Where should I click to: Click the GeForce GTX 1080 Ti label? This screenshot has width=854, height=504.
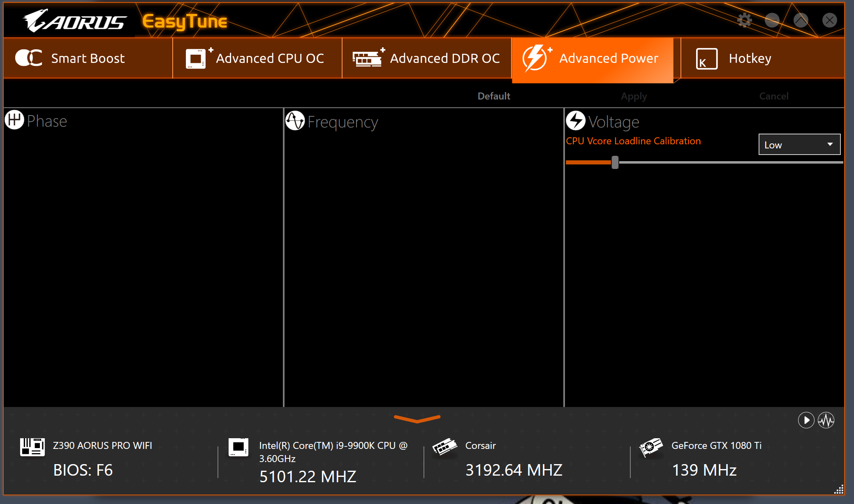(x=716, y=446)
